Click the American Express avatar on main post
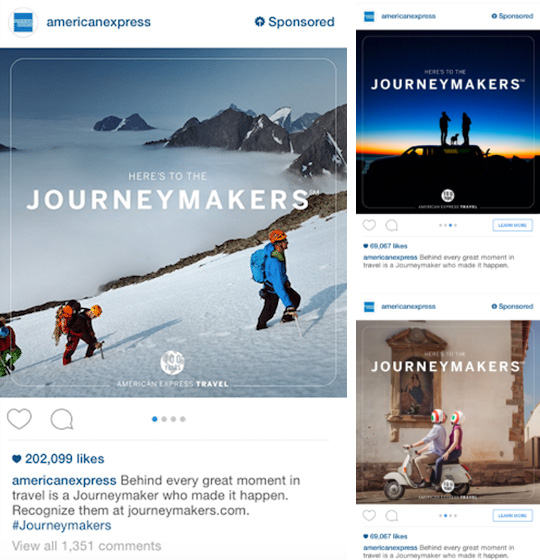 pos(23,22)
